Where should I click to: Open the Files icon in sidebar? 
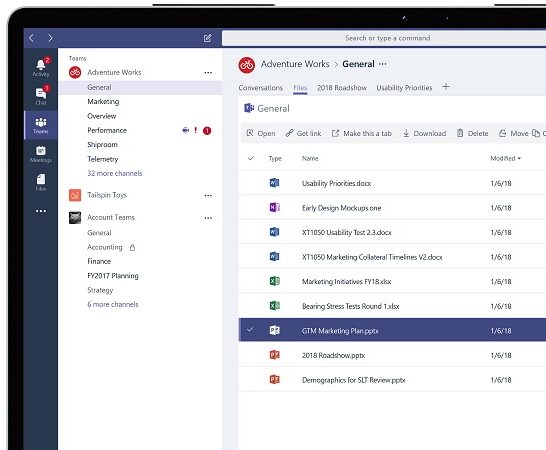[41, 182]
